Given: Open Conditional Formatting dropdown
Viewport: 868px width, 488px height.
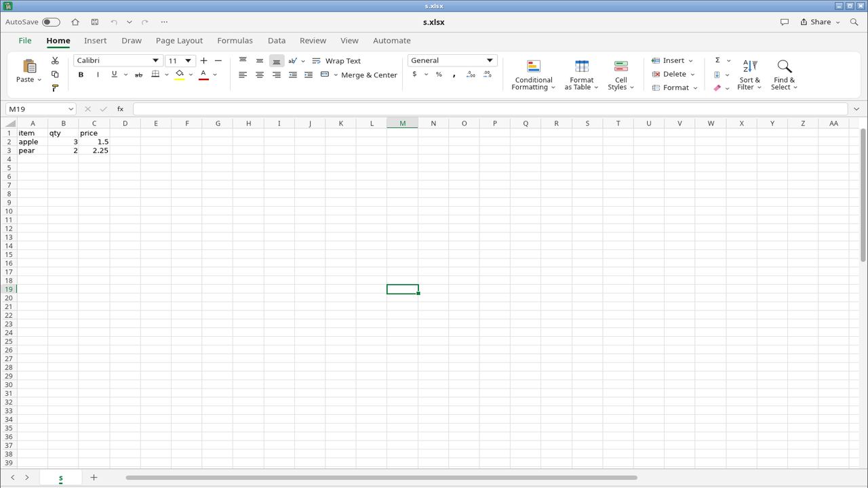Looking at the screenshot, I should coord(534,75).
